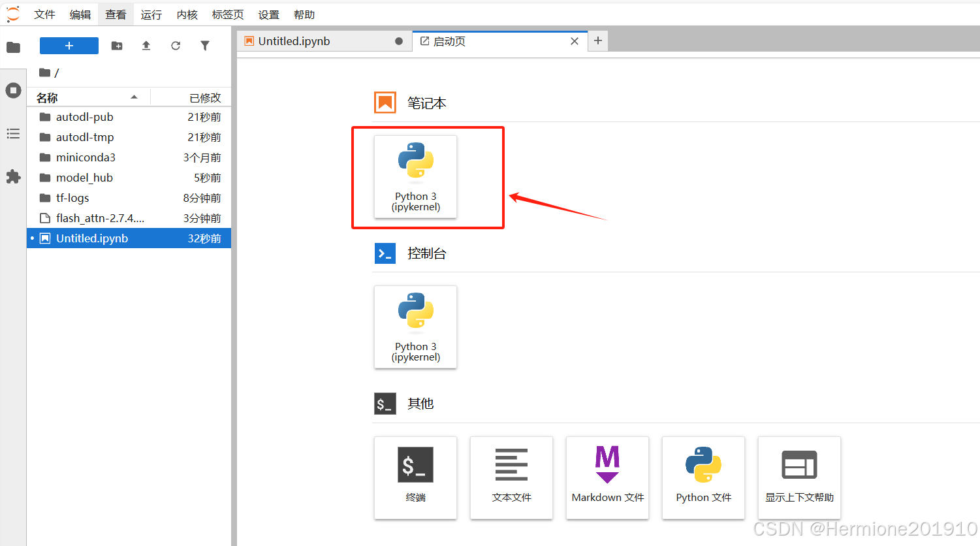The image size is (980, 546).
Task: Open the extension manager puzzle icon
Action: tap(13, 177)
